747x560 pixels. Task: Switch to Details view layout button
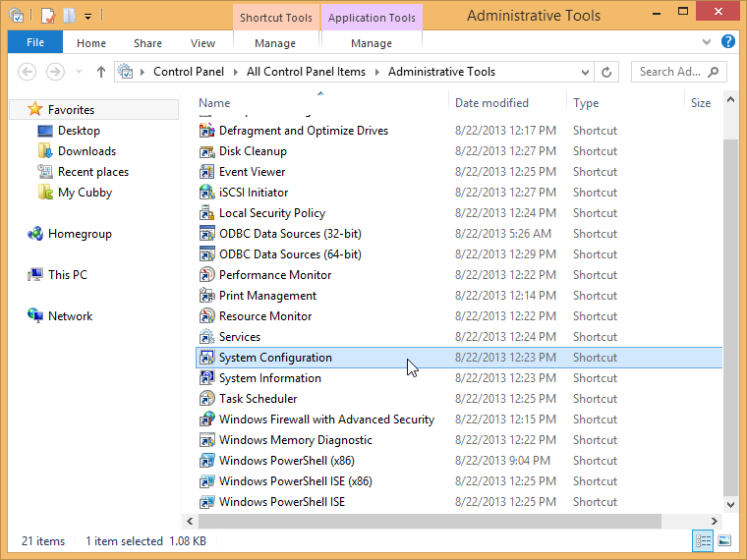click(x=703, y=541)
